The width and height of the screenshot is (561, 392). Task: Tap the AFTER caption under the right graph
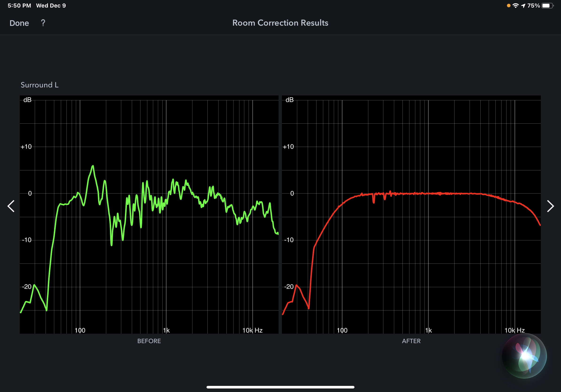411,341
